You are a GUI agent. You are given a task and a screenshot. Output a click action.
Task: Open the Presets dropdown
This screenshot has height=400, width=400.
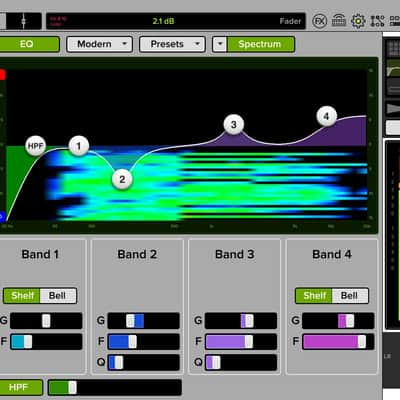click(172, 44)
